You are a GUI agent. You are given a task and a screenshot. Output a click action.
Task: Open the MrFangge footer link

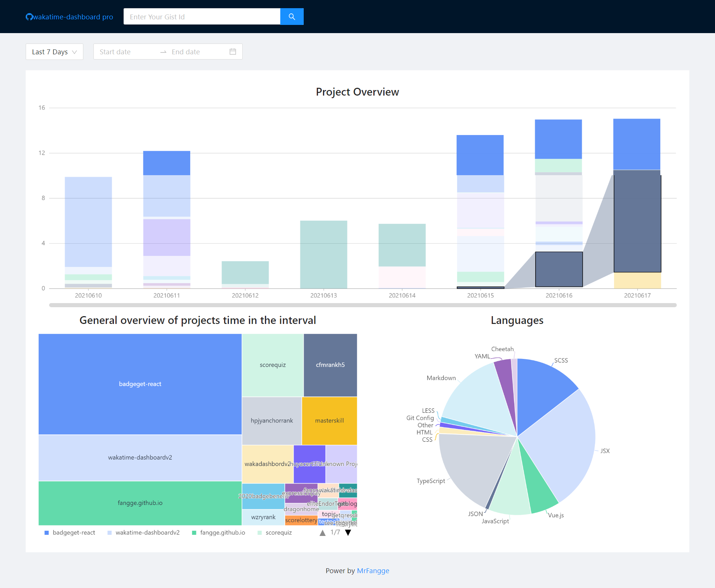click(373, 571)
